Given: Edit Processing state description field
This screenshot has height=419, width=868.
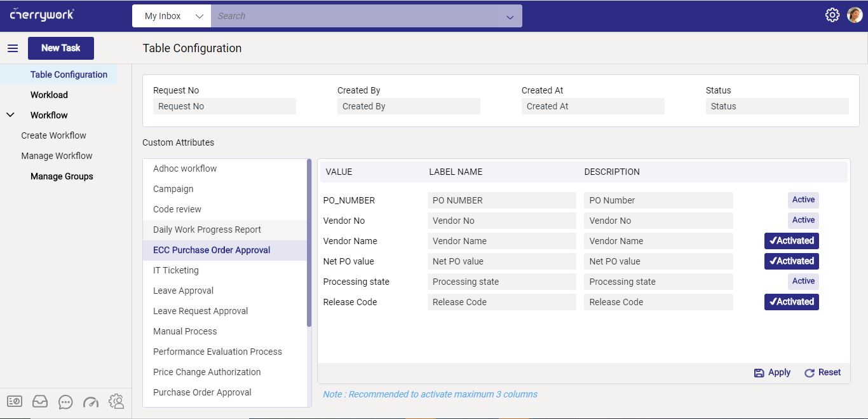Looking at the screenshot, I should (x=658, y=282).
